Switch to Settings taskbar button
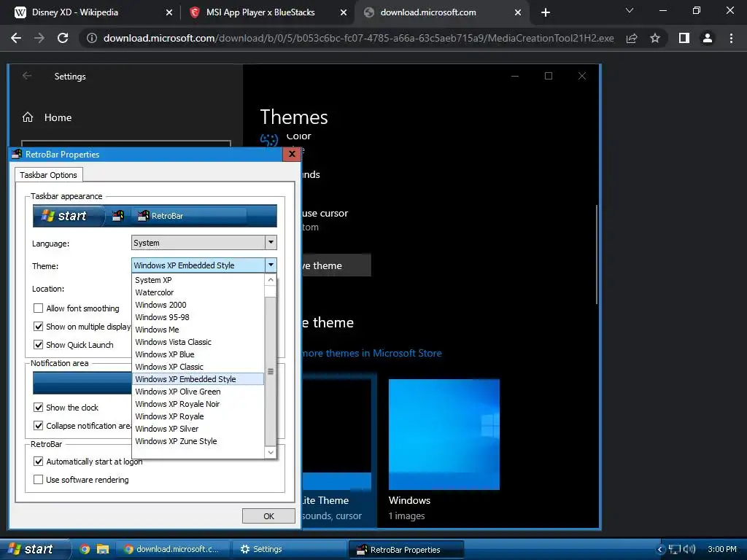This screenshot has height=560, width=747. click(x=289, y=549)
